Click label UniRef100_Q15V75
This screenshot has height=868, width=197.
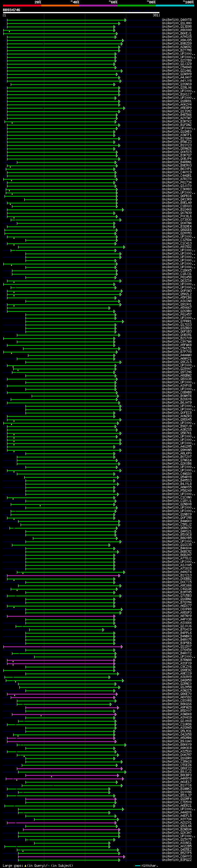click(x=177, y=839)
